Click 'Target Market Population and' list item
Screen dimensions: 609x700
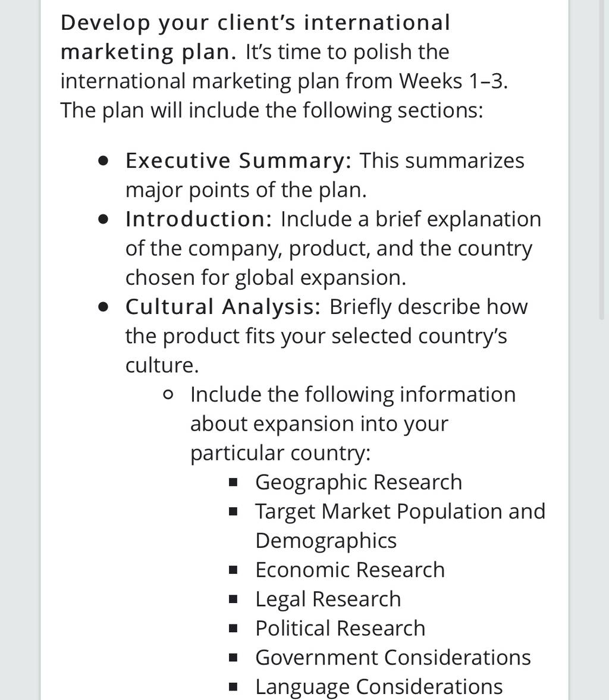point(400,511)
